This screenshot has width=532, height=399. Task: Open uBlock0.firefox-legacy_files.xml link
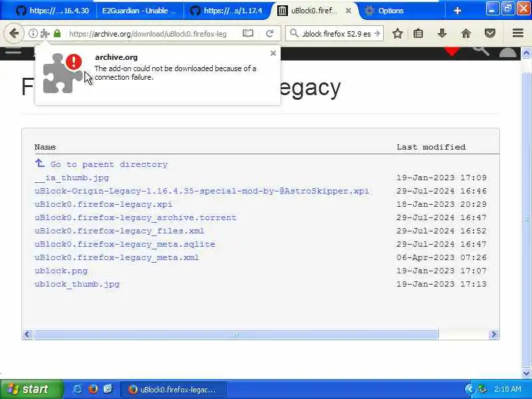coord(119,231)
